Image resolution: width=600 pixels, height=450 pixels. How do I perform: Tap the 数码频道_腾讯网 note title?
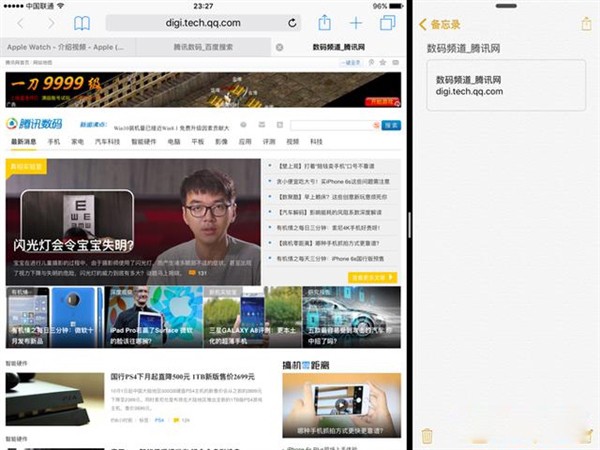point(463,48)
